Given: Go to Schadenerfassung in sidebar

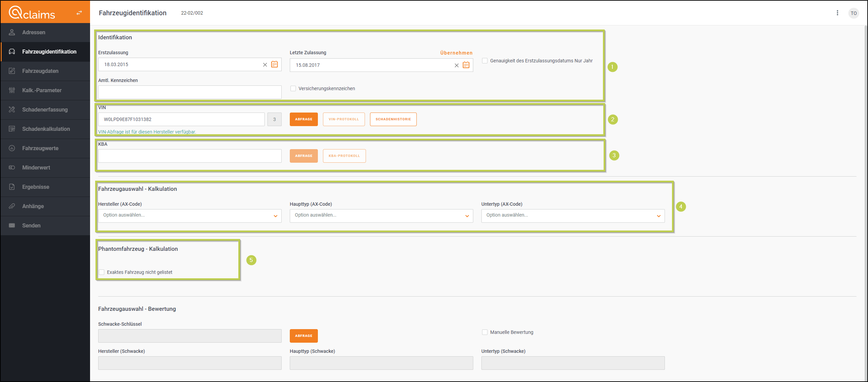Looking at the screenshot, I should pos(45,109).
